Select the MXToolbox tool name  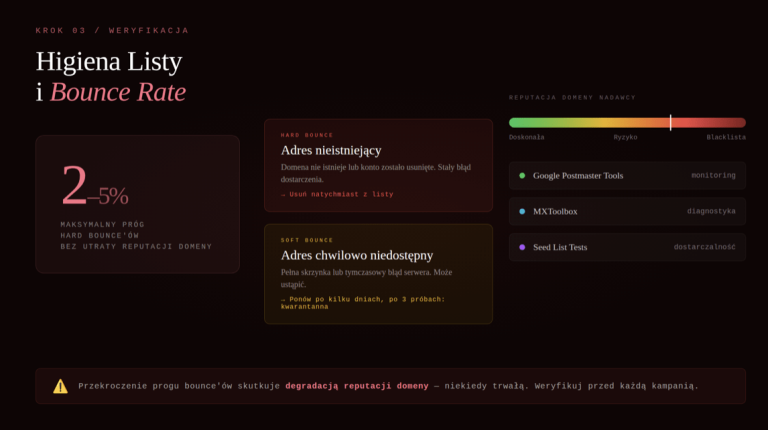click(555, 212)
